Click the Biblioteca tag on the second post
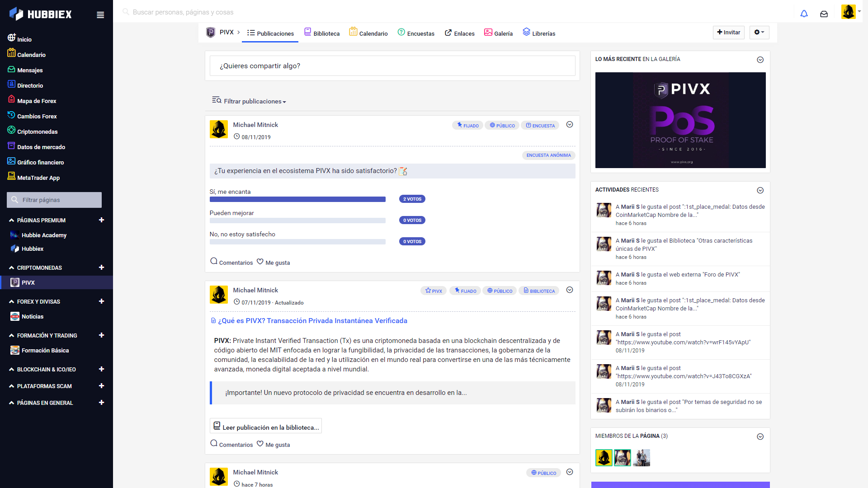This screenshot has height=488, width=868. 538,291
